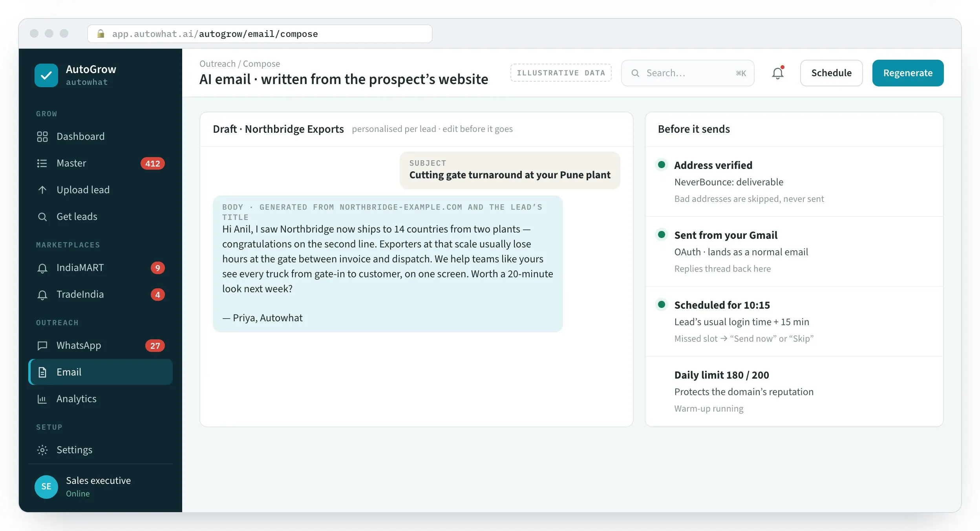Click the Analytics bar chart icon
980x531 pixels.
click(42, 399)
